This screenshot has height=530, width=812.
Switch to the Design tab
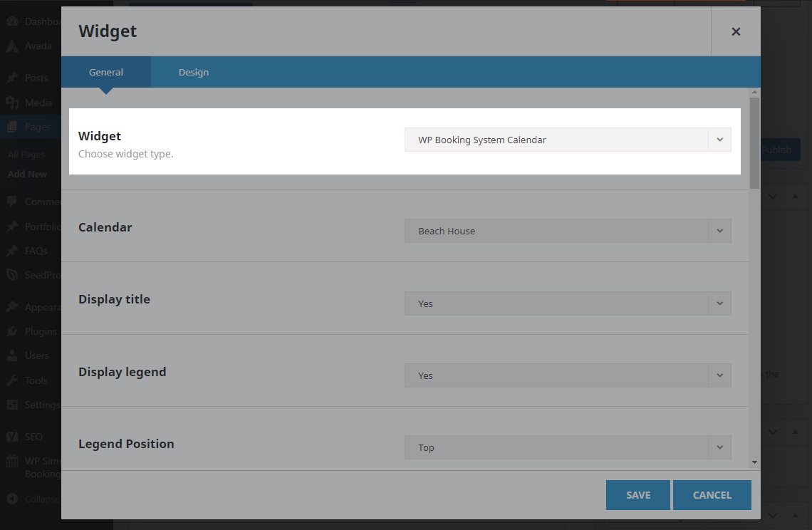tap(193, 72)
